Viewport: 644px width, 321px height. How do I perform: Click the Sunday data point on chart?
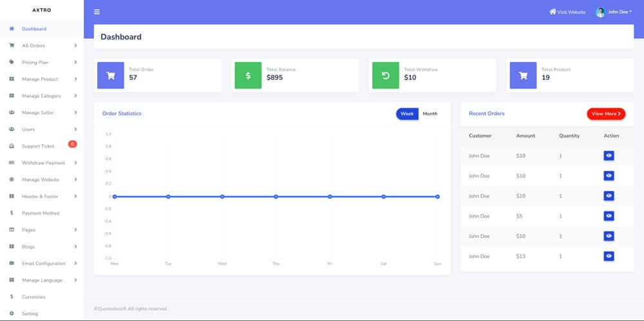coord(437,197)
